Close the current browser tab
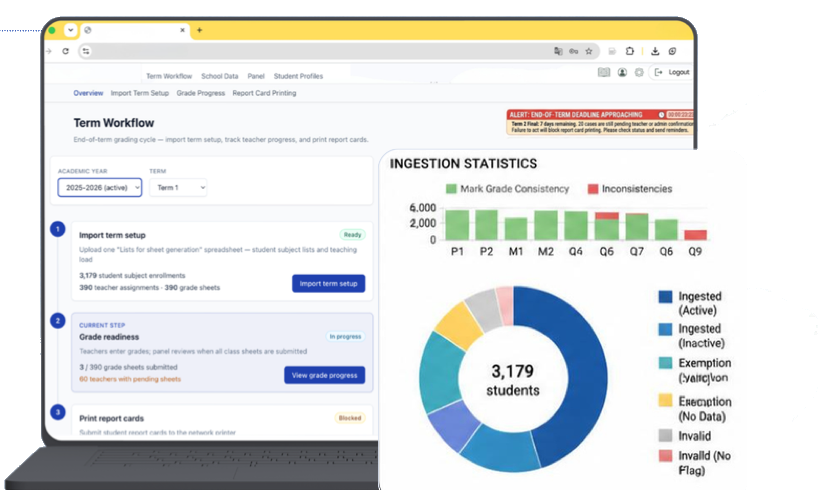 (182, 30)
